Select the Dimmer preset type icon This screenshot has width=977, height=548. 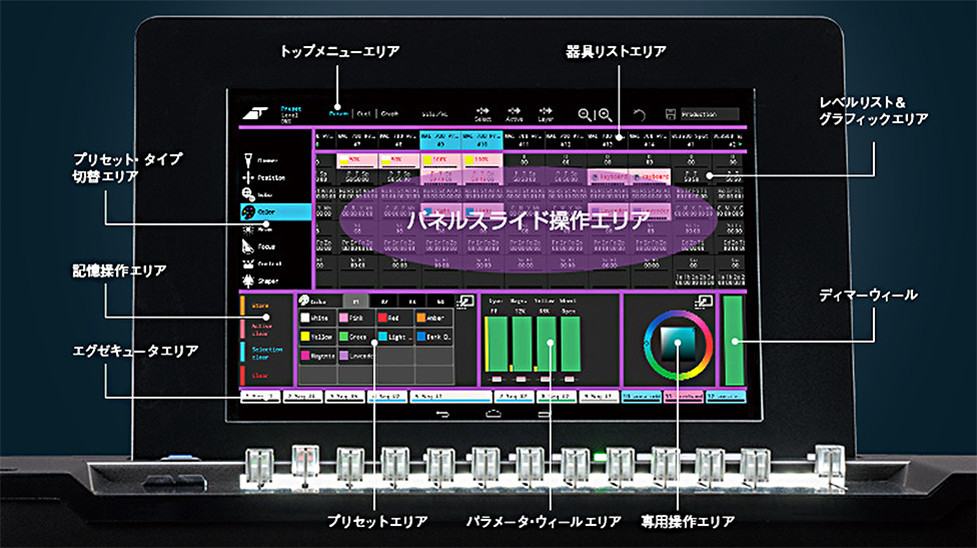248,159
